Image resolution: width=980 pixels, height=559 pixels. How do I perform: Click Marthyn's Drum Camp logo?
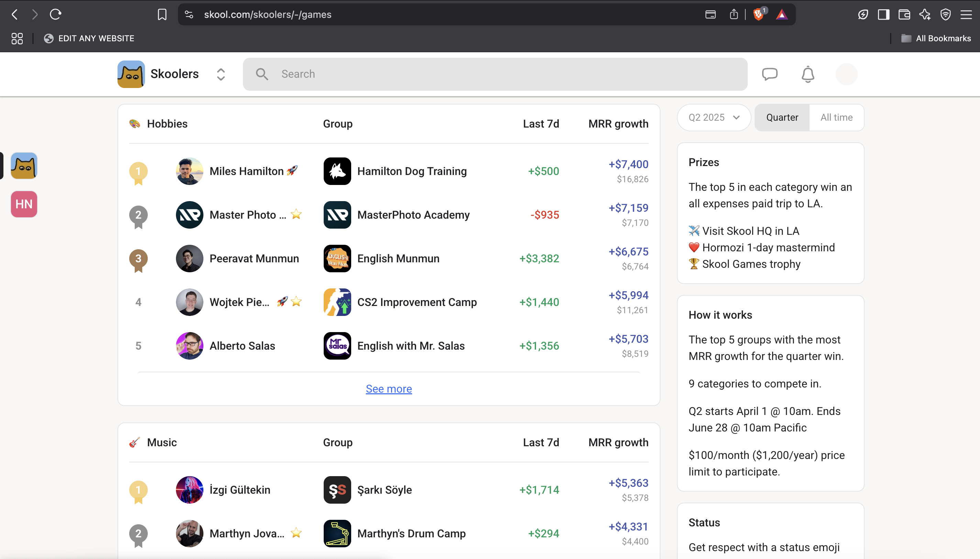tap(337, 534)
